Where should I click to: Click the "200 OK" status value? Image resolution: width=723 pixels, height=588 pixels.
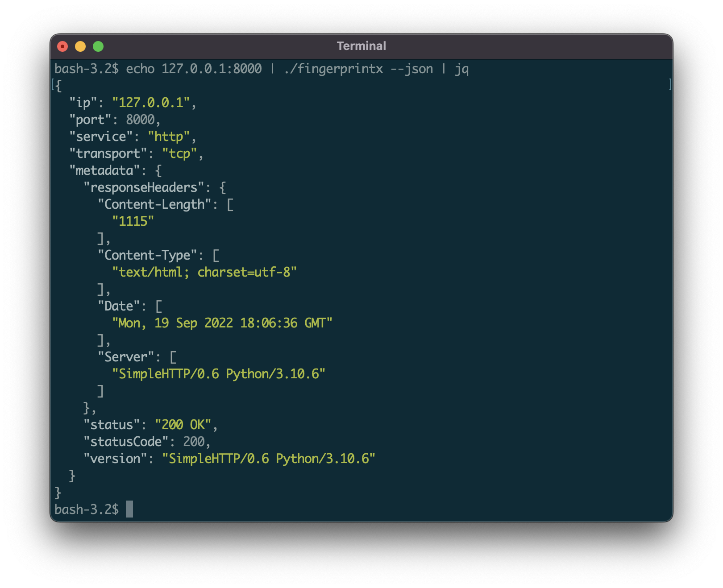[x=183, y=425]
